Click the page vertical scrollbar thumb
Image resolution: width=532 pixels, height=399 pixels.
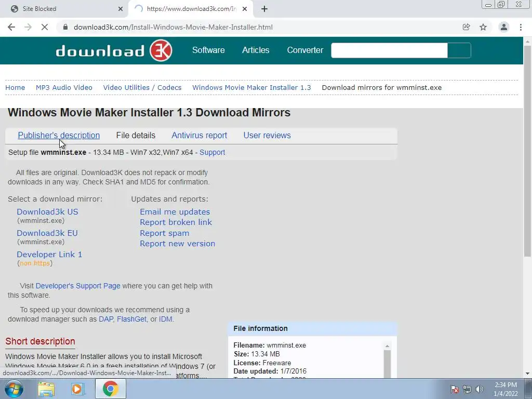tap(527, 151)
